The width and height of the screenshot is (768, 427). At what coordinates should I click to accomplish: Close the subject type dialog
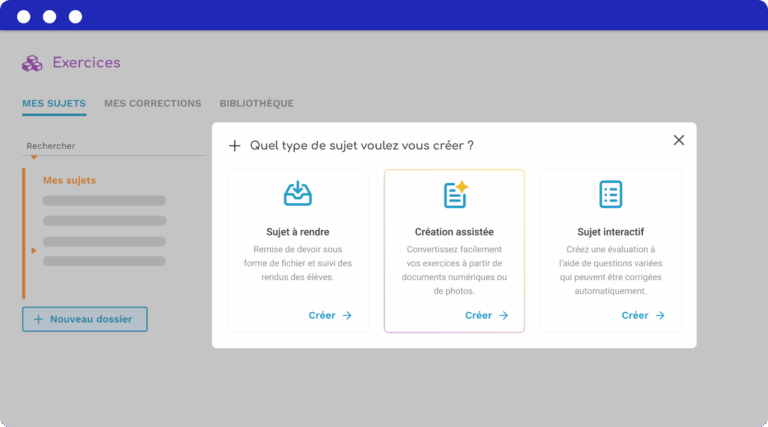coord(679,140)
